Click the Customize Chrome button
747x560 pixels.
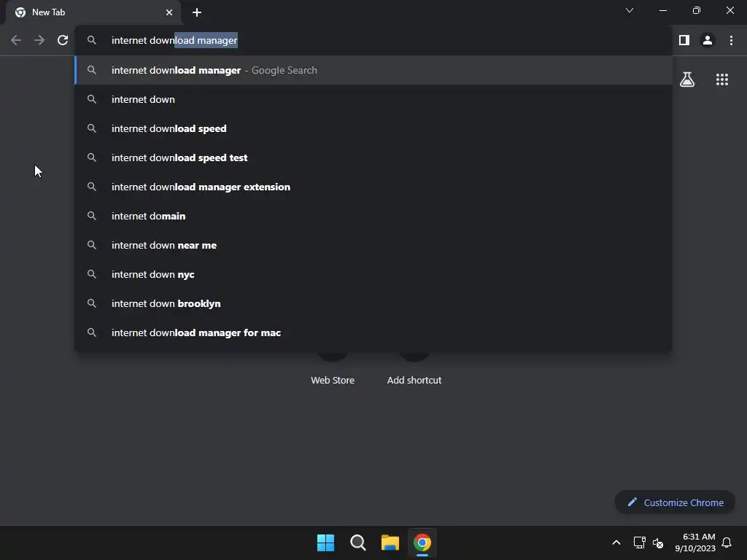pyautogui.click(x=675, y=502)
